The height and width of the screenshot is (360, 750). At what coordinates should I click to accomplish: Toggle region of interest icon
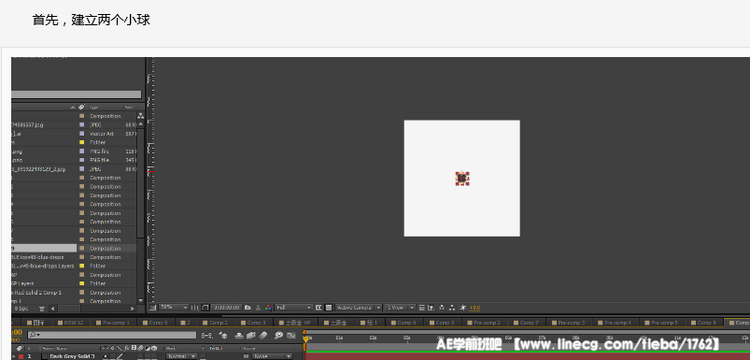click(x=319, y=307)
